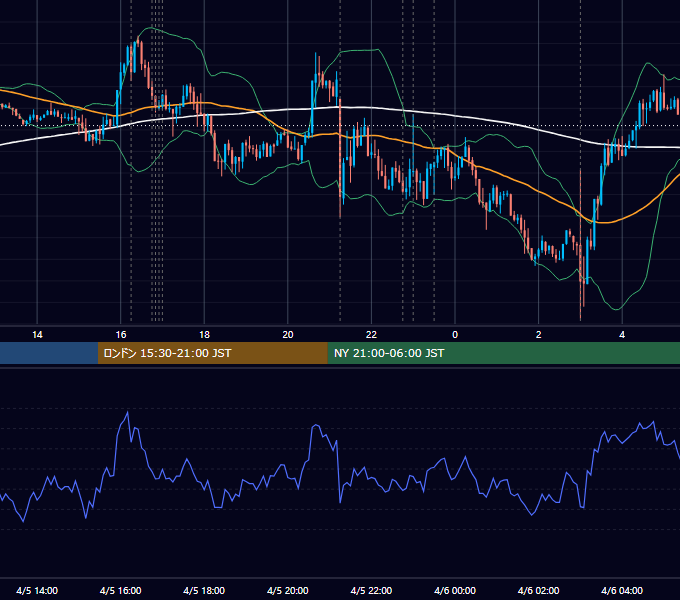
Task: Click the 4 hour axis label
Action: (x=622, y=335)
